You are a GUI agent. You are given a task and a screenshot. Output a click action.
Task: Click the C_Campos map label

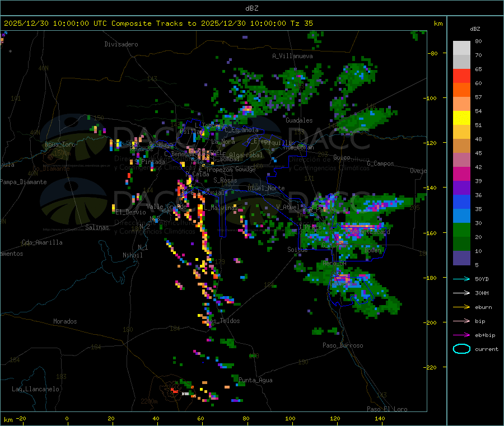(x=381, y=163)
